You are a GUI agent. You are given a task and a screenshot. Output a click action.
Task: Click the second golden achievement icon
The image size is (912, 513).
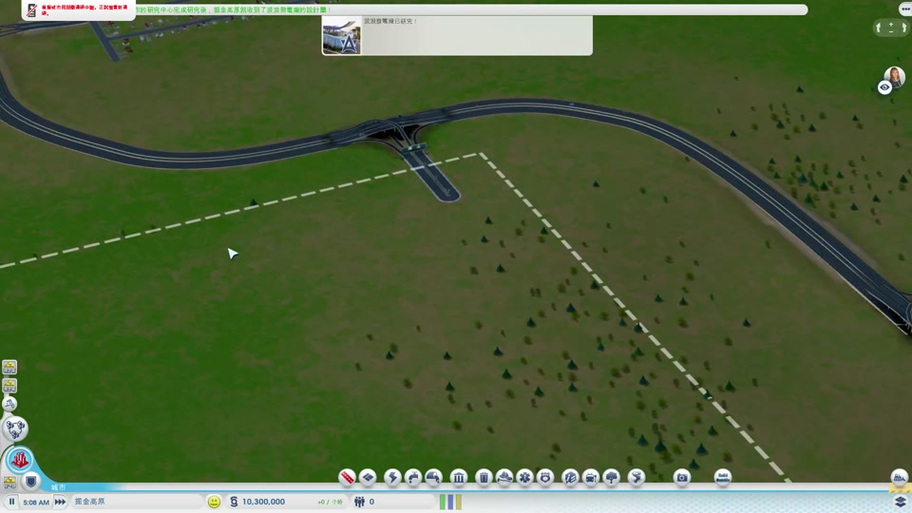pyautogui.click(x=9, y=386)
